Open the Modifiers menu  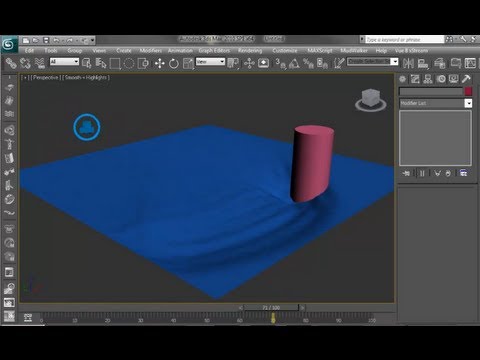pos(151,51)
